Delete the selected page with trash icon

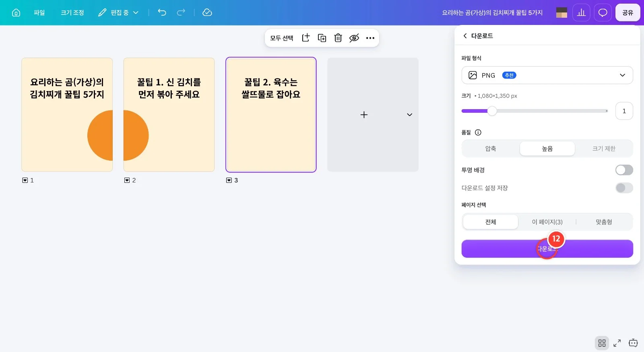tap(338, 38)
